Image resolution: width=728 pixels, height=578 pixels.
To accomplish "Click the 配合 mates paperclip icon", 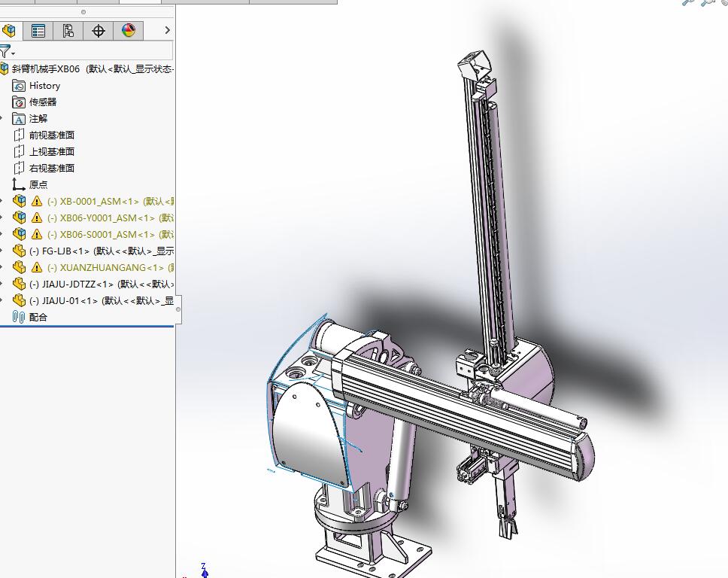I will point(19,318).
